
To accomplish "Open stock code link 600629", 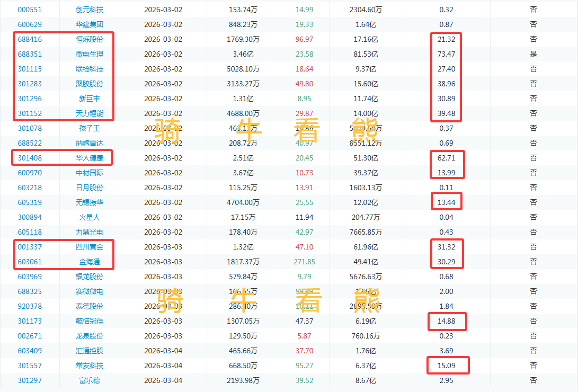I will click(30, 24).
